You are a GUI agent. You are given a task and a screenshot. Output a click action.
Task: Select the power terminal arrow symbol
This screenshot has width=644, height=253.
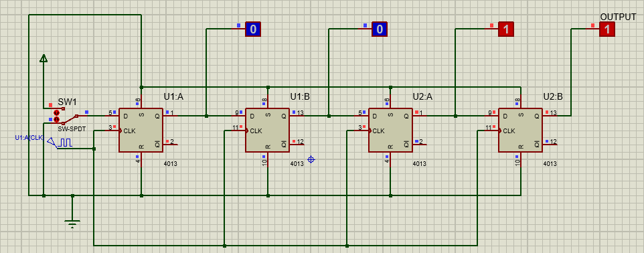point(43,58)
